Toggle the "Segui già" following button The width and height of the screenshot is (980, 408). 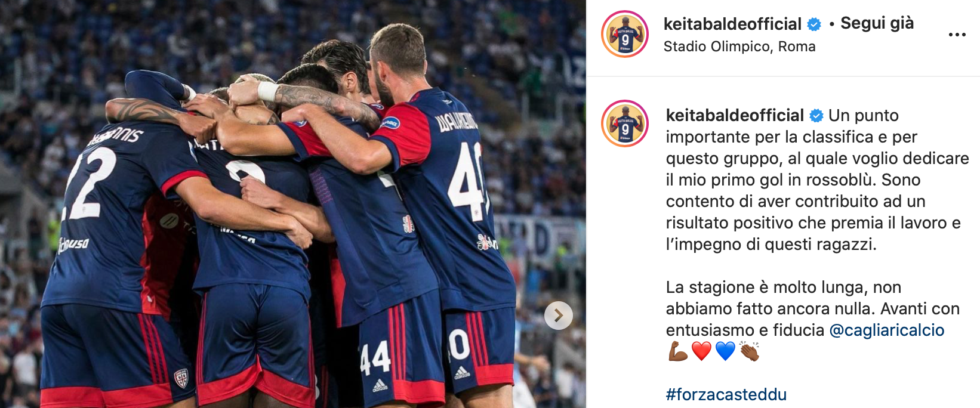click(x=877, y=23)
